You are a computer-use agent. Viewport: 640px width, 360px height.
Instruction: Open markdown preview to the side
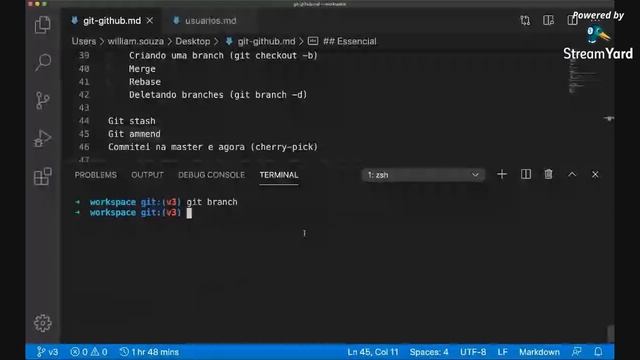(548, 20)
